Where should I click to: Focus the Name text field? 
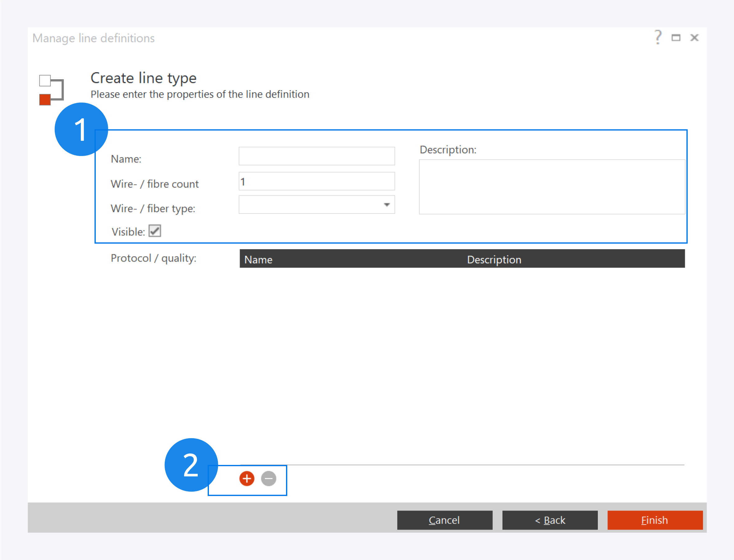coord(316,156)
